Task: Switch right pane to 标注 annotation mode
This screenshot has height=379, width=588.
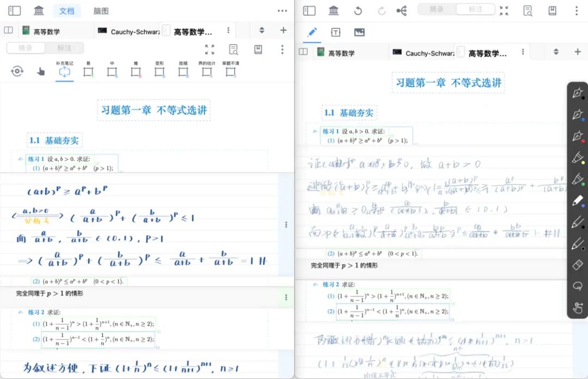Action: (x=475, y=9)
